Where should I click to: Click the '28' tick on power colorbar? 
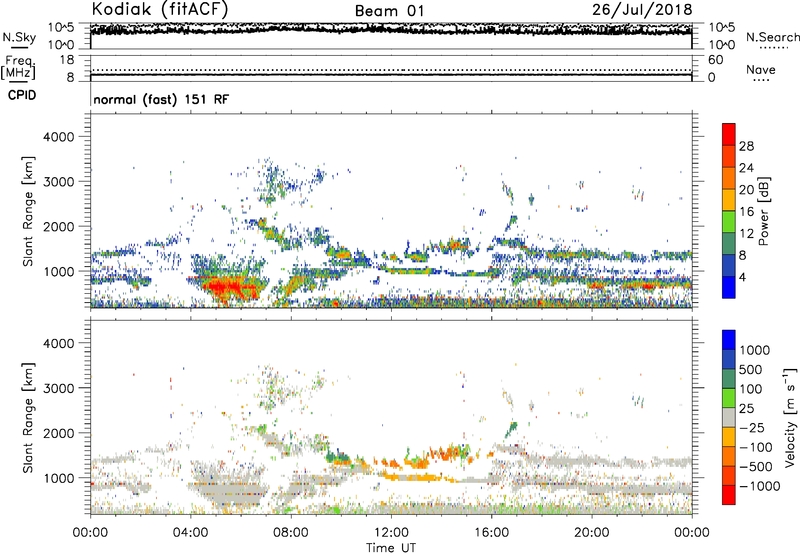pyautogui.click(x=746, y=146)
